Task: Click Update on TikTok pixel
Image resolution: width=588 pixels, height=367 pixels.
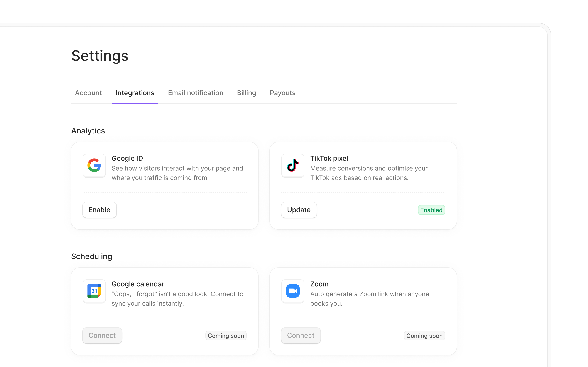Action: (299, 210)
